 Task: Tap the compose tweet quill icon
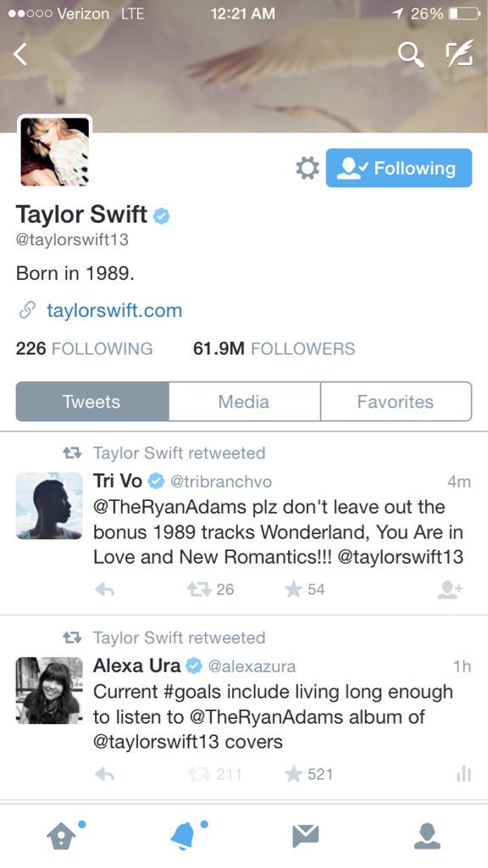(x=459, y=53)
